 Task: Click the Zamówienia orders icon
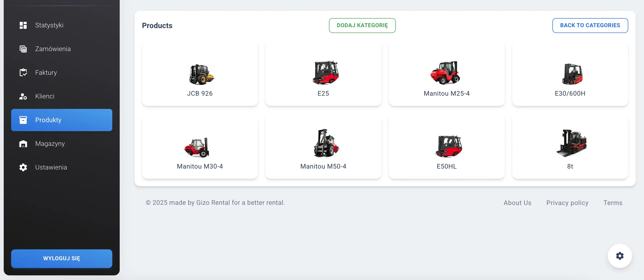[23, 49]
